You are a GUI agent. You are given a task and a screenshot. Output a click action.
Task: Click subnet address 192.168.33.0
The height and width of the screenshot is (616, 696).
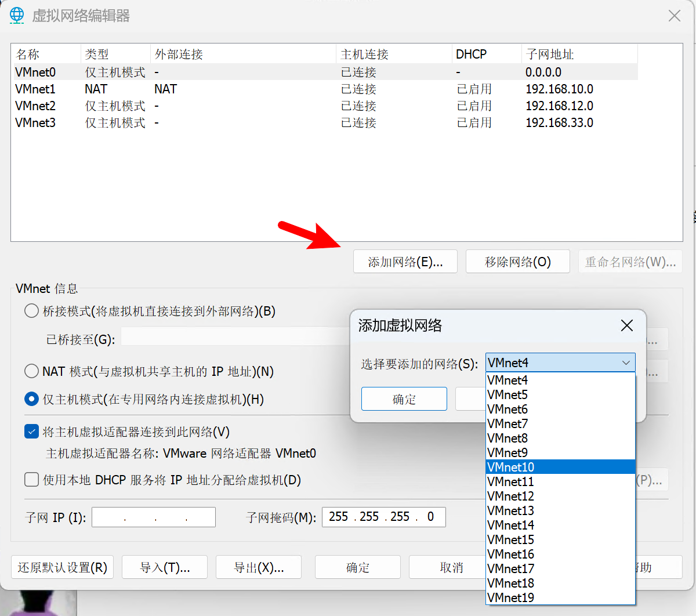pos(560,122)
